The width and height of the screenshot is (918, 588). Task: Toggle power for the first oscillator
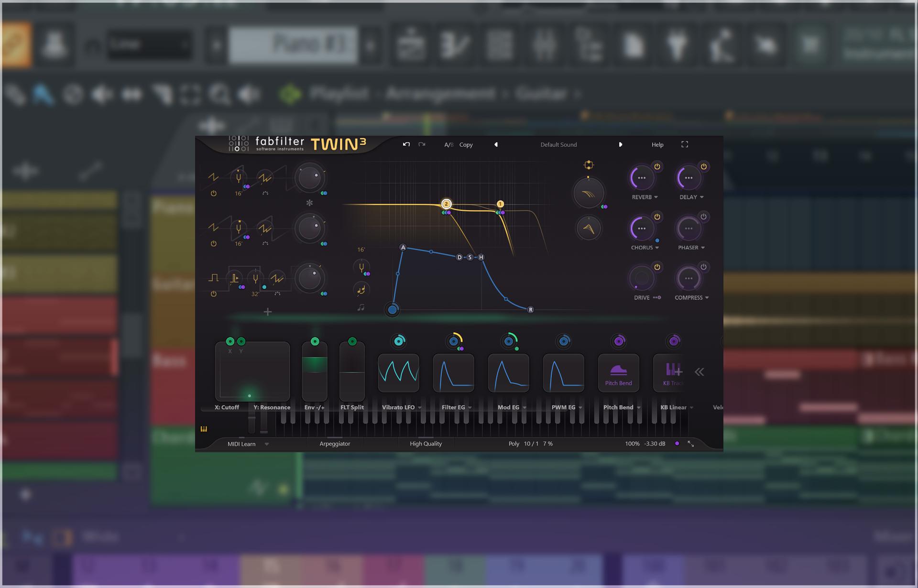214,194
